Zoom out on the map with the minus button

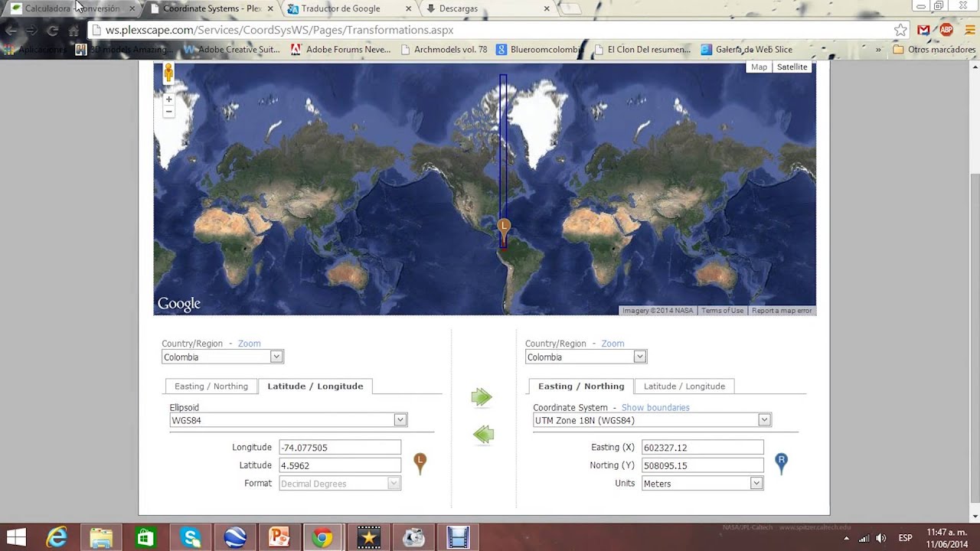pos(168,112)
